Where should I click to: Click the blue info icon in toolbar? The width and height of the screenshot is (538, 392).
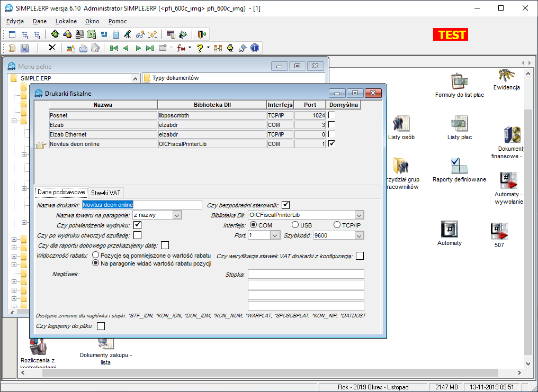click(x=255, y=48)
